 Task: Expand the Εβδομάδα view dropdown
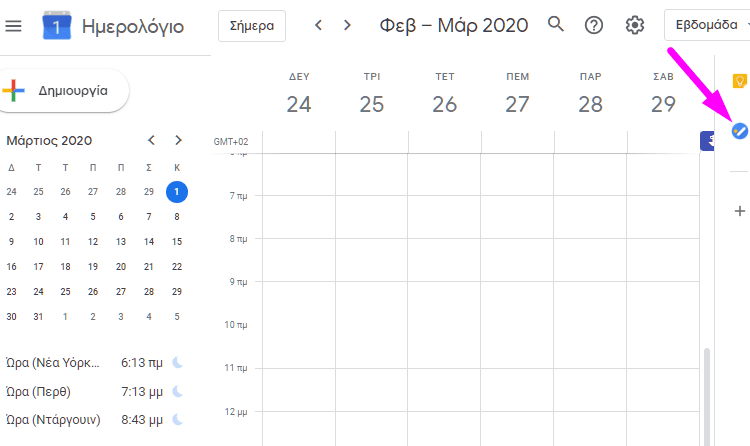707,25
